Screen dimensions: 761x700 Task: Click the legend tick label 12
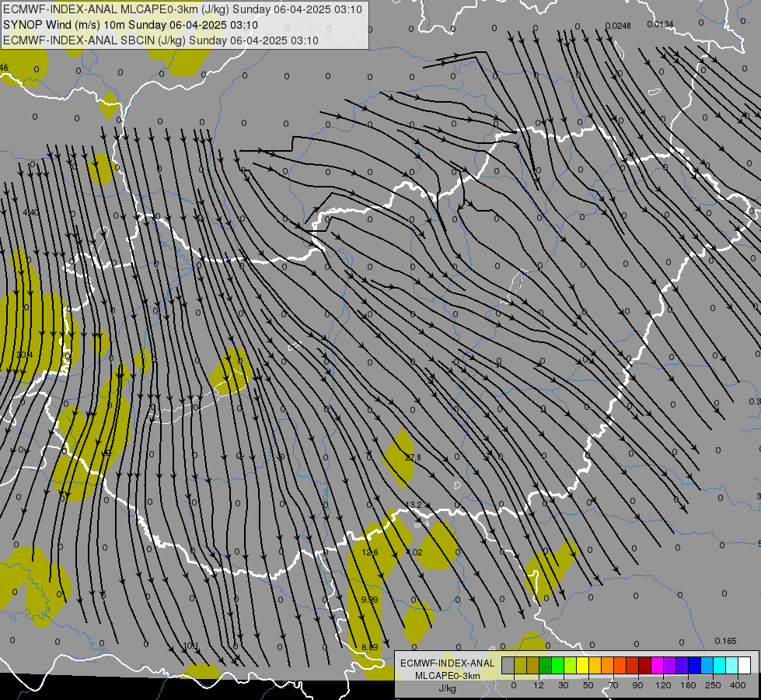[539, 685]
